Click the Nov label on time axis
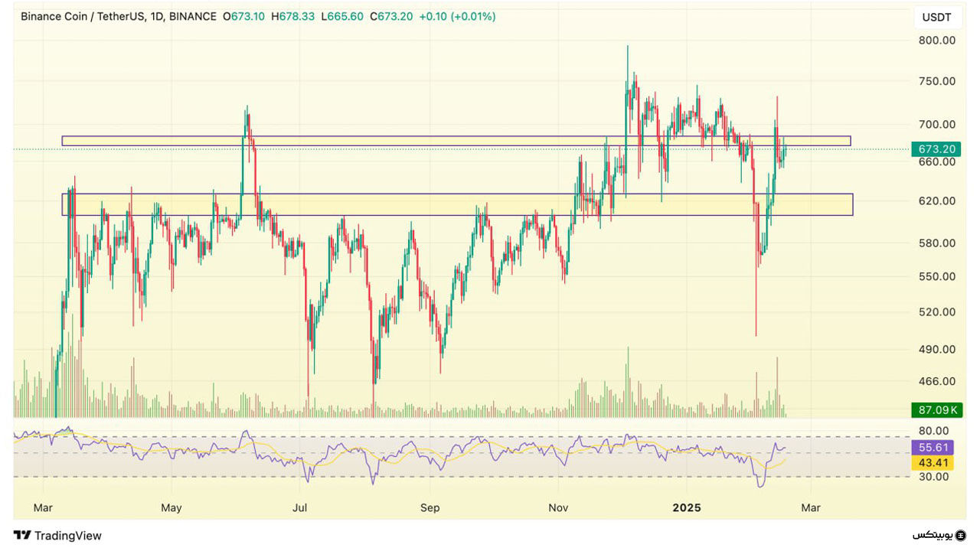Viewport: 980px width, 551px height. (558, 507)
